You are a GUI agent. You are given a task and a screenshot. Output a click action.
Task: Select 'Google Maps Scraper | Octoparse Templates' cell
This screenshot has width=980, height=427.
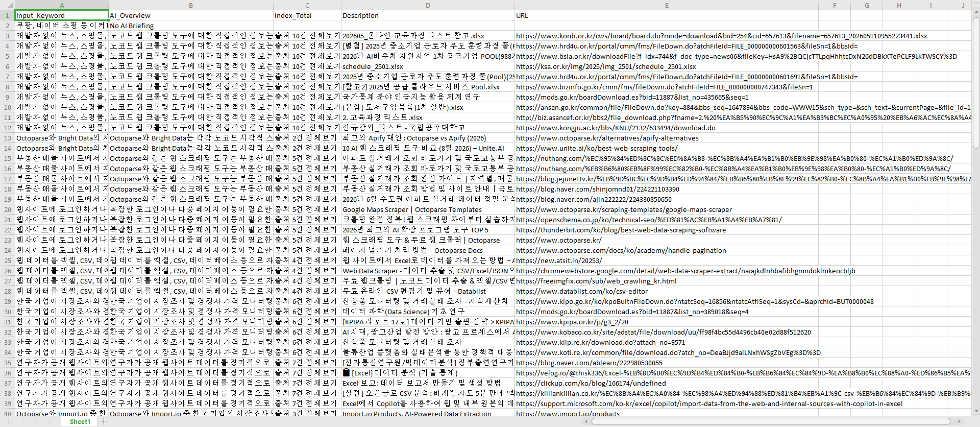[428, 209]
